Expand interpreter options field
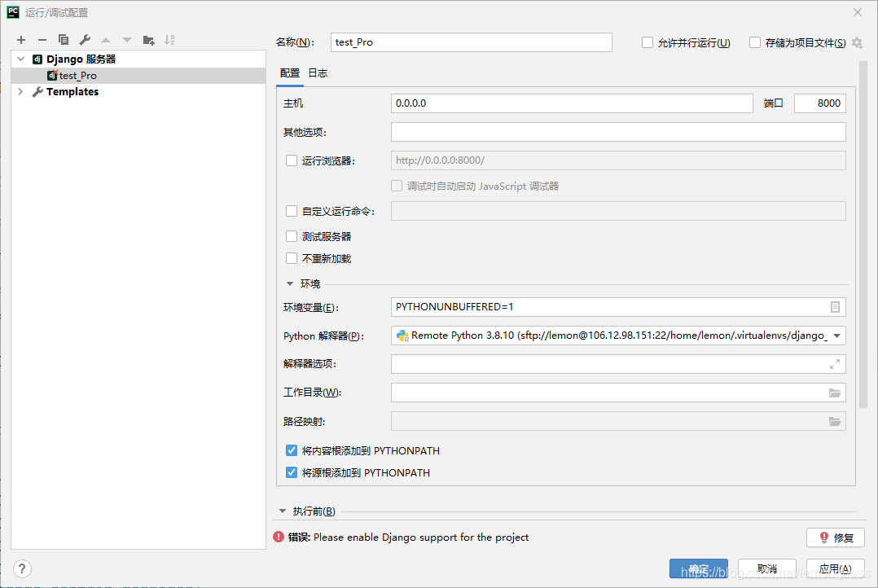This screenshot has width=878, height=588. [x=835, y=364]
